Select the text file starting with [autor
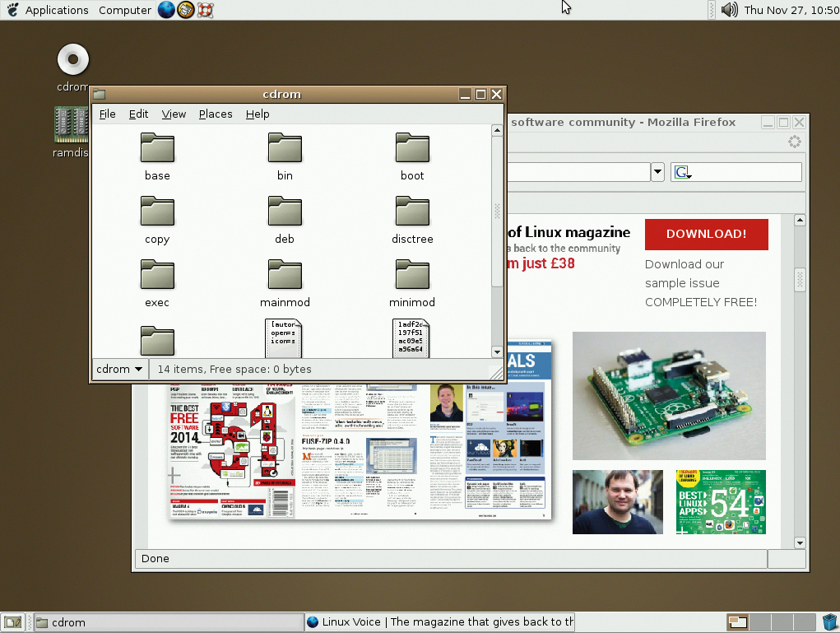840x633 pixels. [x=283, y=338]
